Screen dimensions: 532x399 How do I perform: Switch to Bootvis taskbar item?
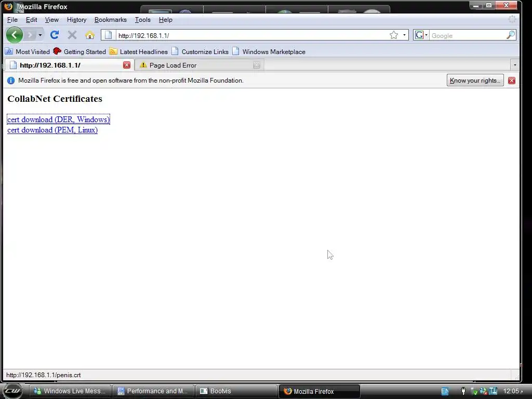click(x=236, y=391)
